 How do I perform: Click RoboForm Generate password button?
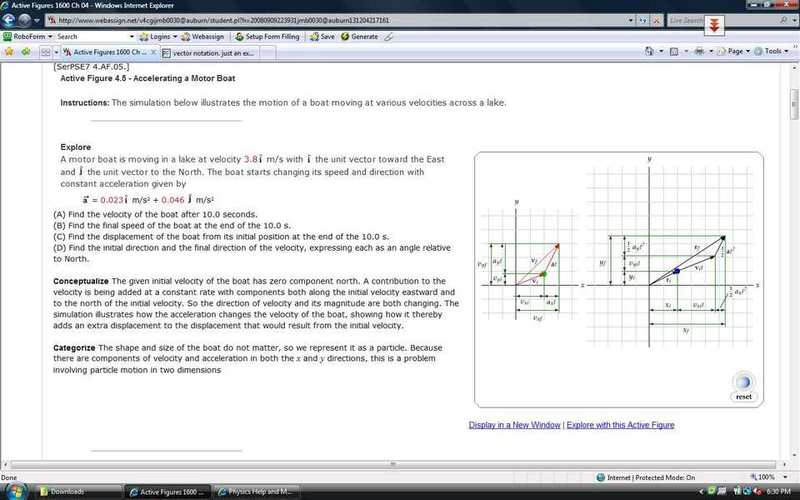pyautogui.click(x=360, y=37)
